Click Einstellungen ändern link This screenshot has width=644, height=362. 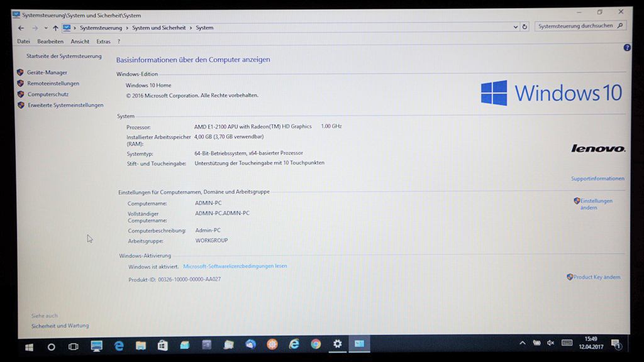click(x=596, y=204)
